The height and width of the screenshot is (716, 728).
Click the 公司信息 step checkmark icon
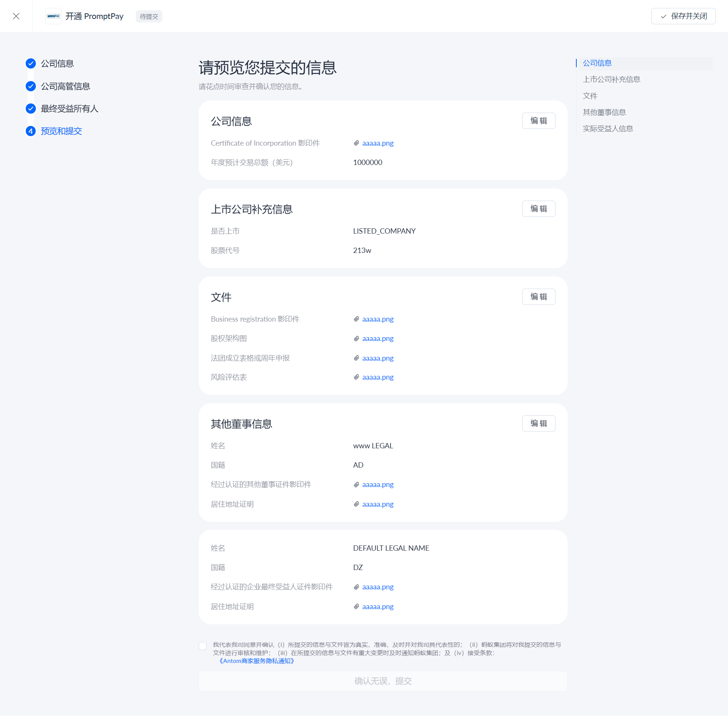31,63
